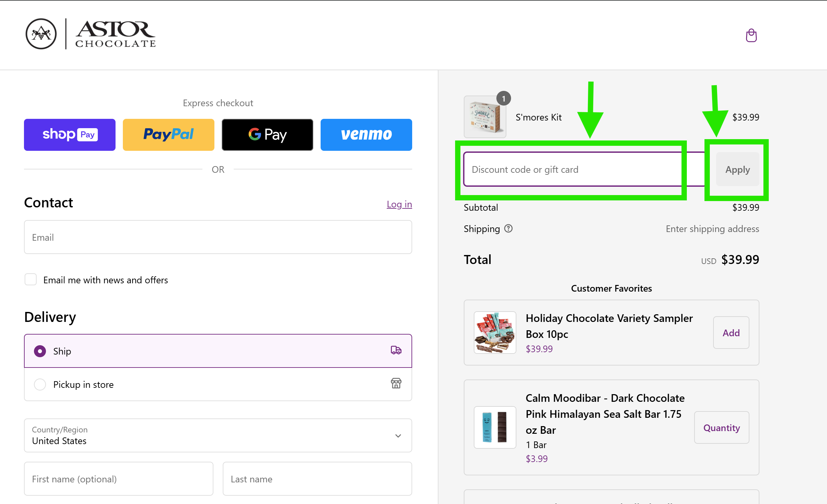Open the shopping bag cart icon

point(751,35)
